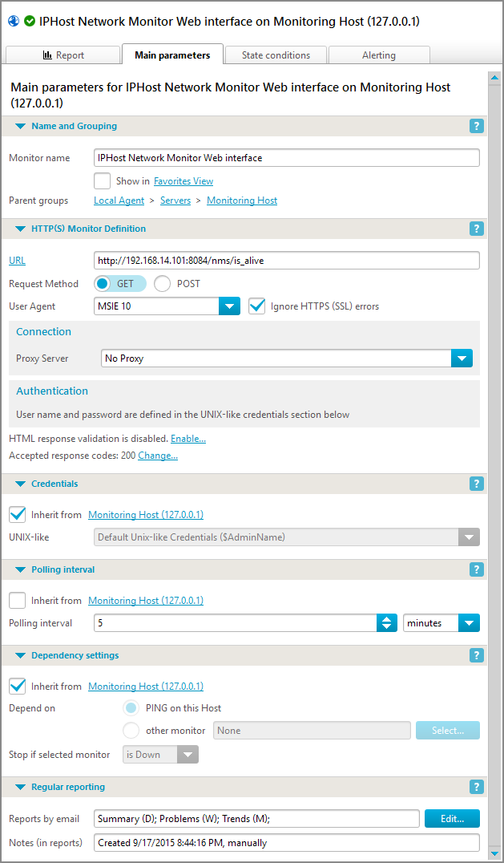Enable Show in Favorites View checkbox

[102, 181]
